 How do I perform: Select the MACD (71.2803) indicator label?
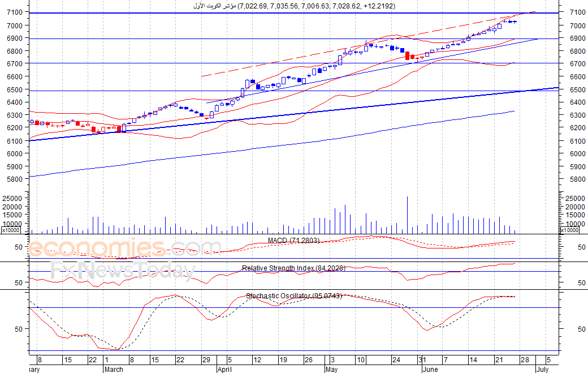(293, 240)
